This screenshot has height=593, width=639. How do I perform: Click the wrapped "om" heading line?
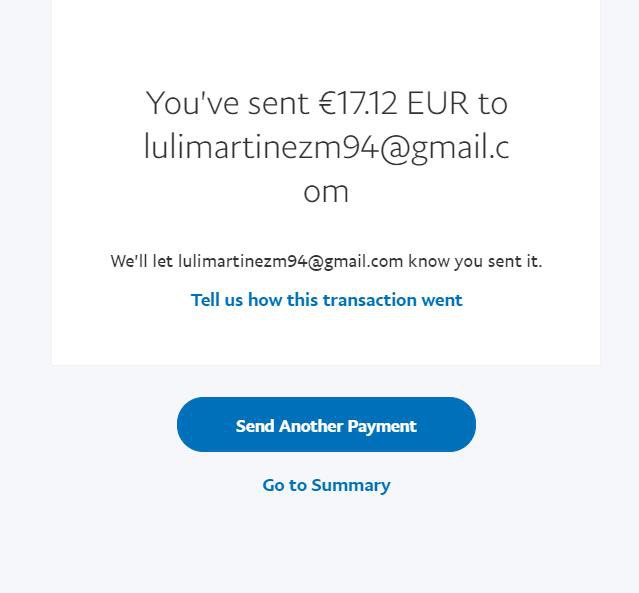pos(326,191)
